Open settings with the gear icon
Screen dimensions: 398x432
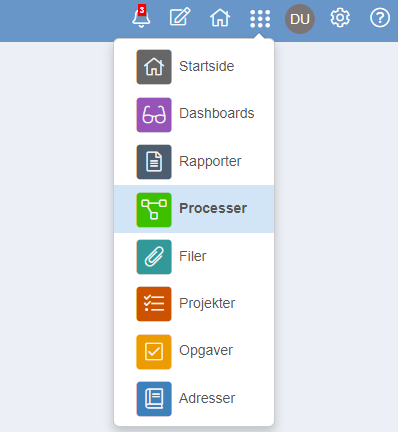[x=340, y=18]
